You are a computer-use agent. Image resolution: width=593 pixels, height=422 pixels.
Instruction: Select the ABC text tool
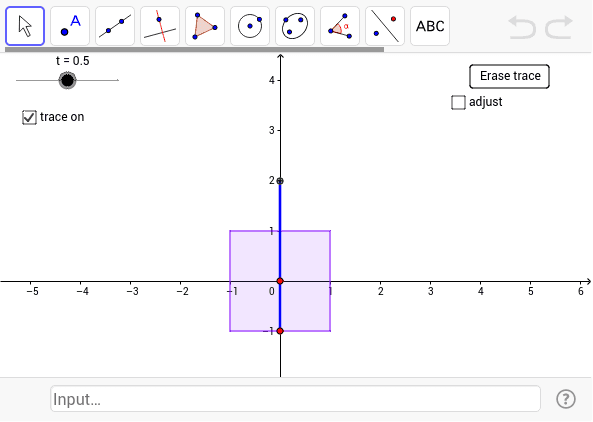[430, 26]
